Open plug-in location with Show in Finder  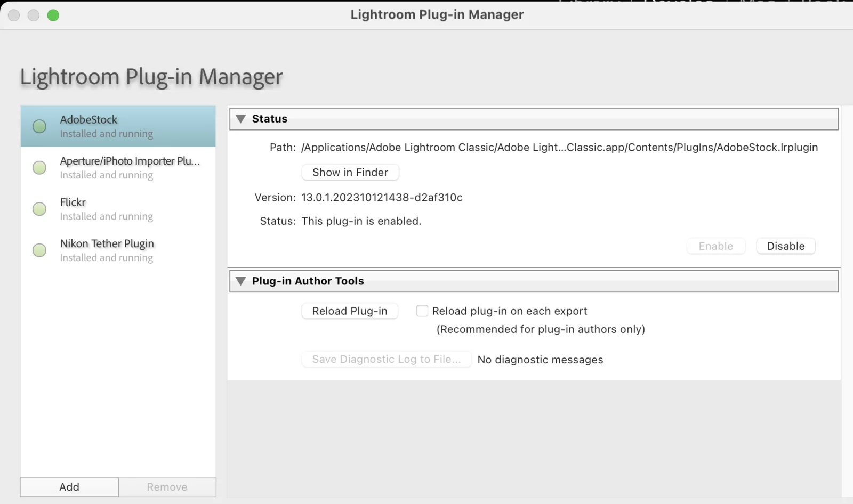pos(350,172)
